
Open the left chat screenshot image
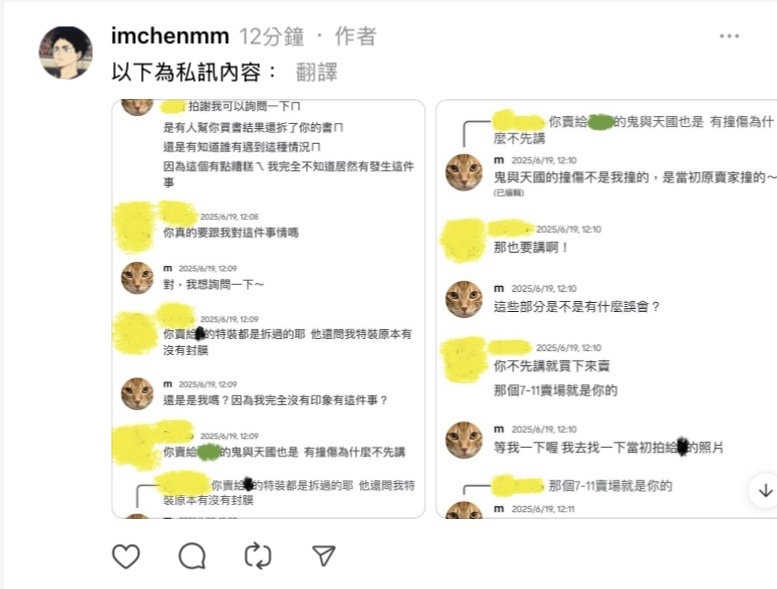click(x=269, y=309)
